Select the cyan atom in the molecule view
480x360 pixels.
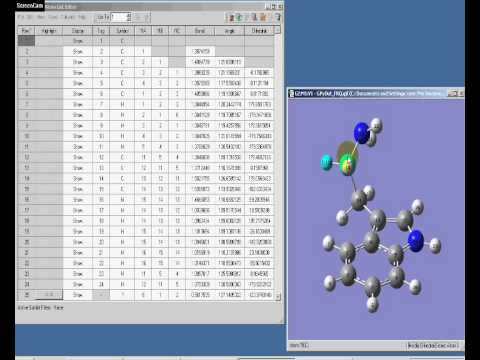(x=326, y=162)
